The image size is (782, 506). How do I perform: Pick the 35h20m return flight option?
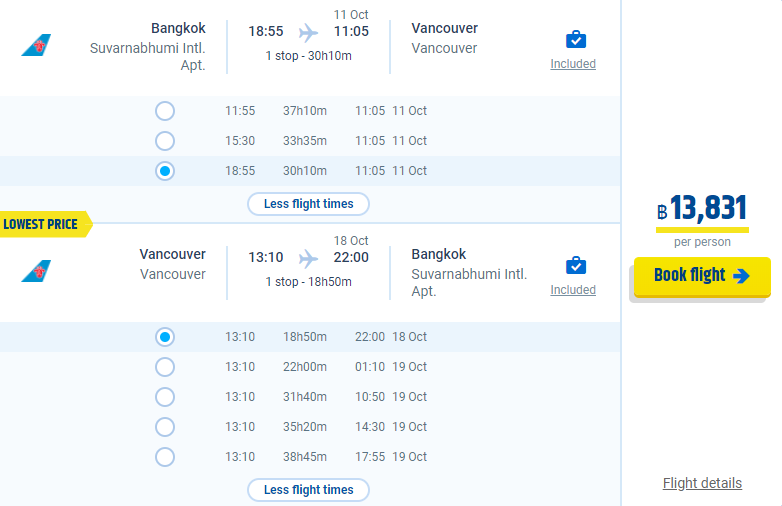165,427
